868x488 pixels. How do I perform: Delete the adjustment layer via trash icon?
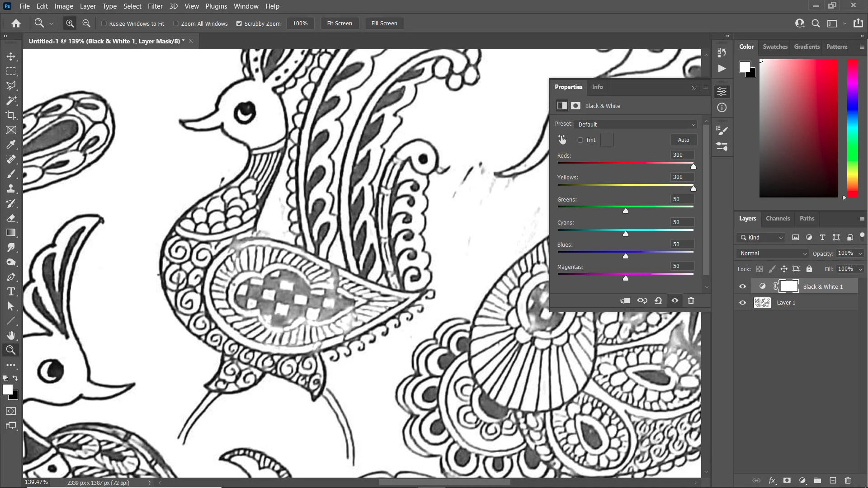coord(691,300)
